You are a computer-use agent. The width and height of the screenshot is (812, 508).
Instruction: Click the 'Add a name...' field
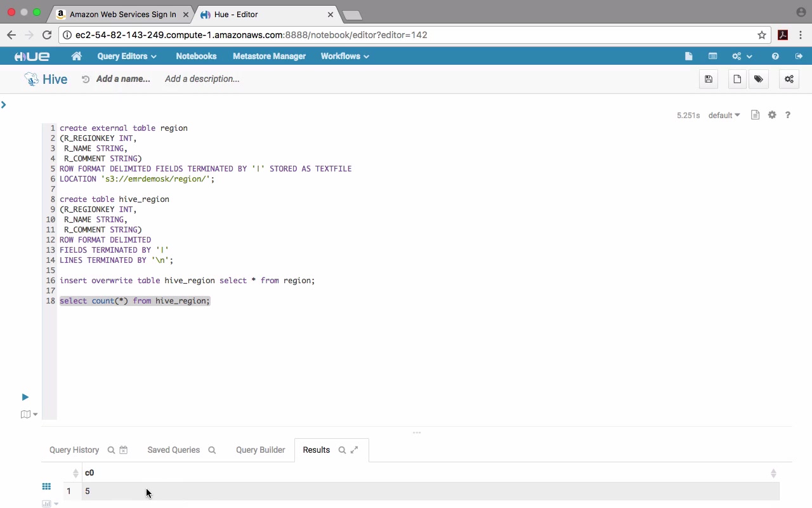(123, 79)
